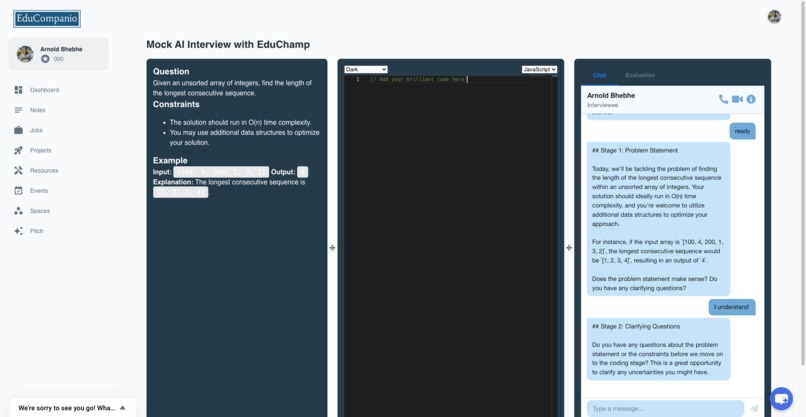
Task: Click the star points badge icon
Action: click(45, 59)
